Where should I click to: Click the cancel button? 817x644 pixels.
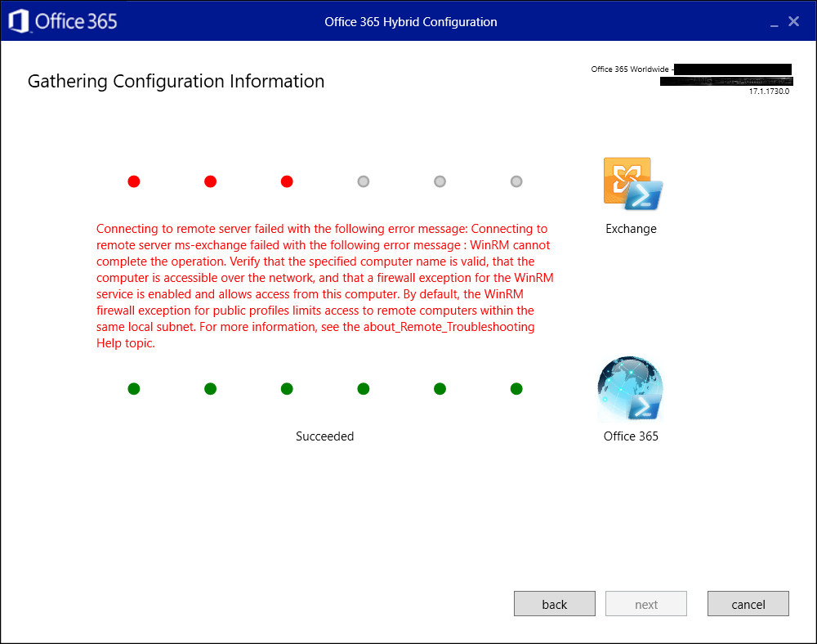pyautogui.click(x=748, y=603)
